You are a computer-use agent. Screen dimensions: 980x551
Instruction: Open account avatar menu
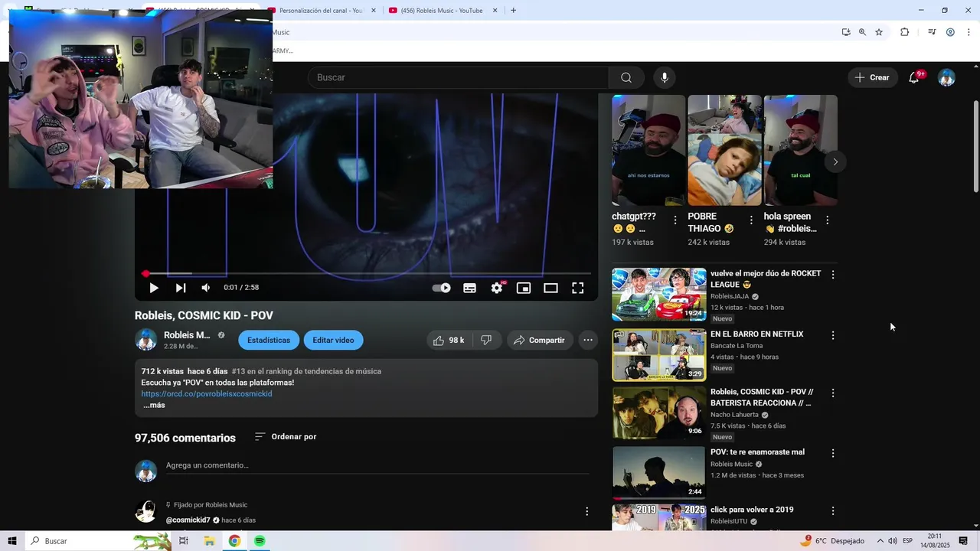click(x=947, y=77)
